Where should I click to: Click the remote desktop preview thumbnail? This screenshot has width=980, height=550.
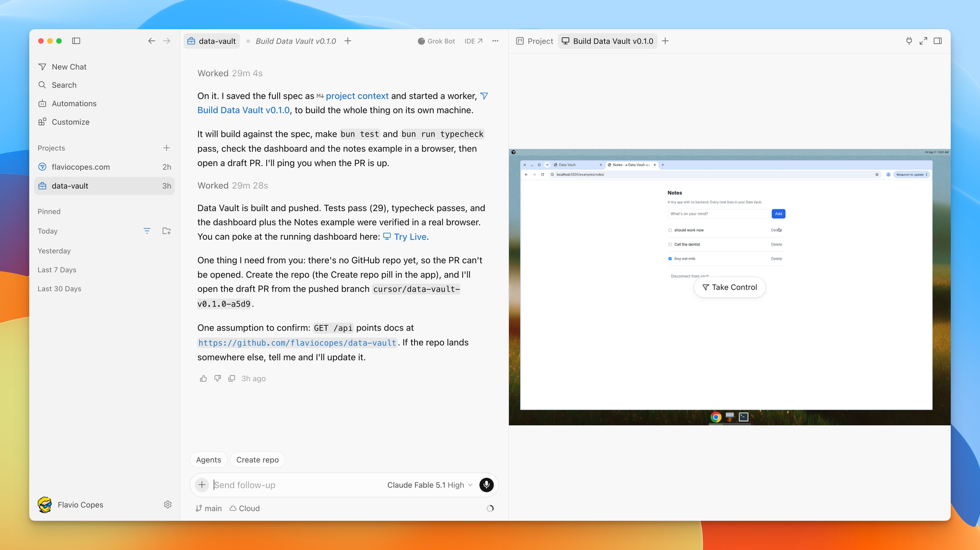point(730,287)
